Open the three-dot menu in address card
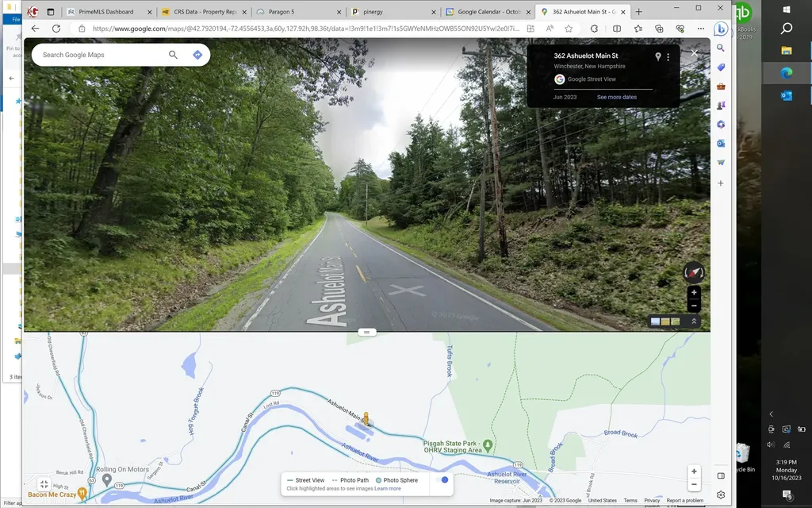This screenshot has height=508, width=812. click(x=668, y=57)
